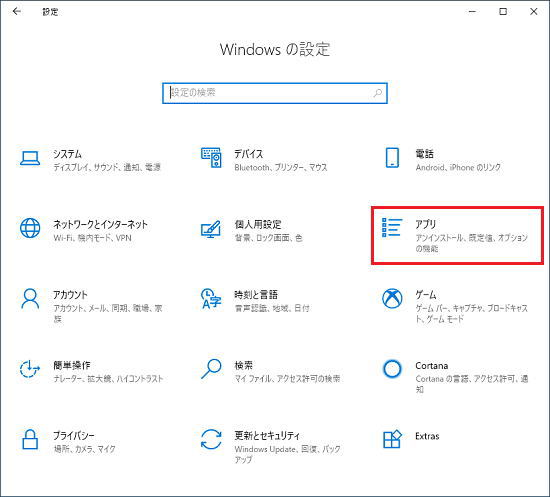Click the 更新とセキュリティ refresh arrows icon
550x497 pixels.
(211, 439)
